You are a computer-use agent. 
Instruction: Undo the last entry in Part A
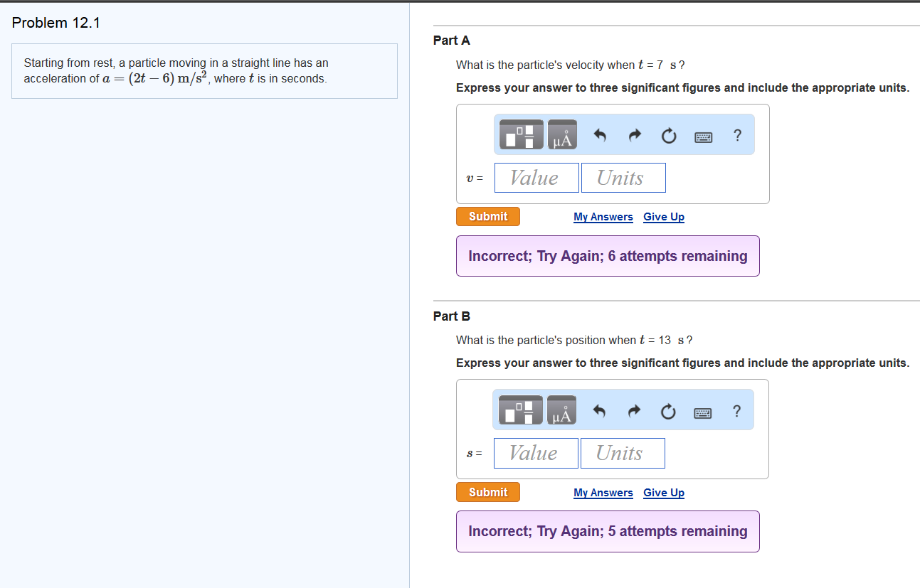click(600, 135)
